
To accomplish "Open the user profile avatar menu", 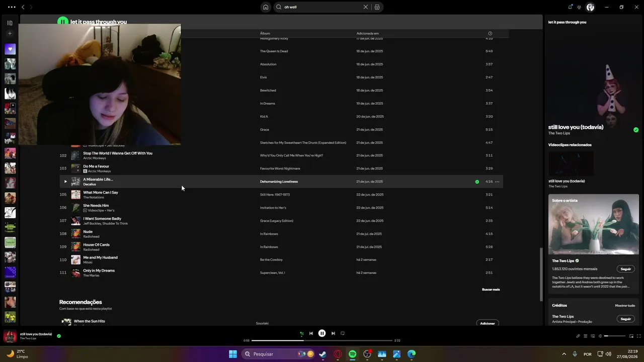I will pyautogui.click(x=590, y=7).
